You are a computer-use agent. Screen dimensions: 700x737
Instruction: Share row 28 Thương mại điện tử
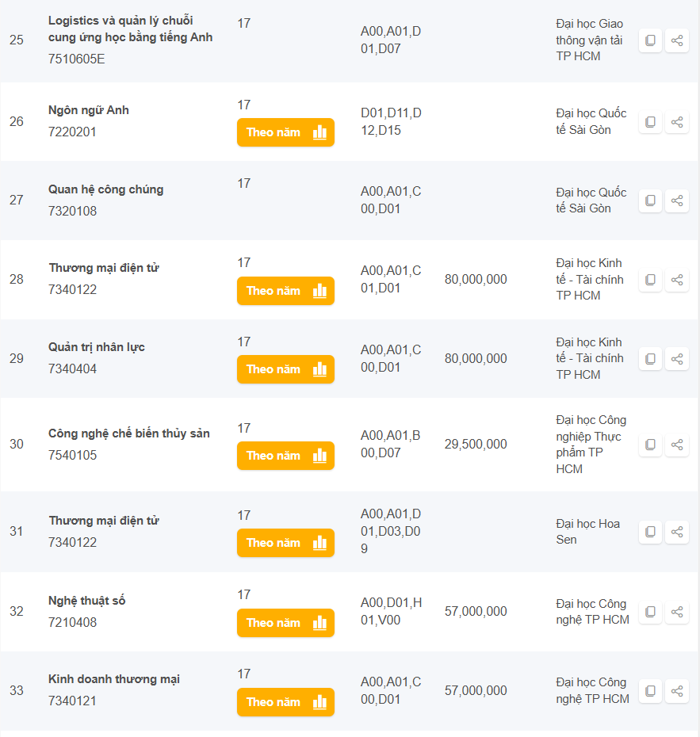point(677,280)
